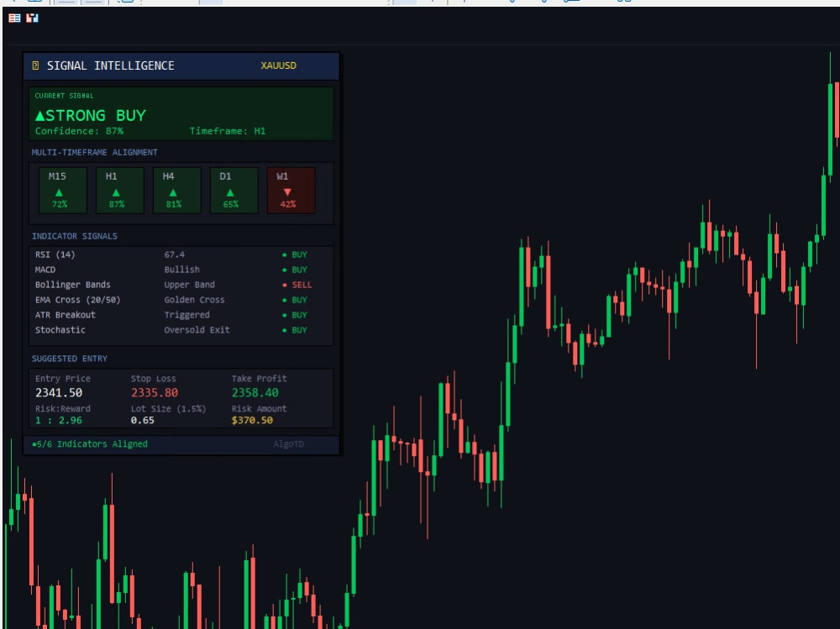Click the Oversold Exit value
Screen dimensions: 840x629
coord(197,329)
